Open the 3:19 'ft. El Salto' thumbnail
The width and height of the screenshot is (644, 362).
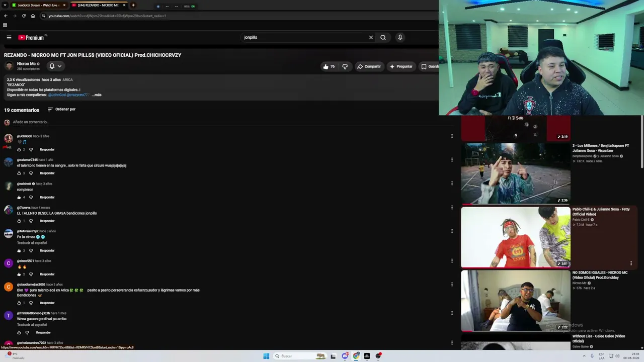[516, 128]
